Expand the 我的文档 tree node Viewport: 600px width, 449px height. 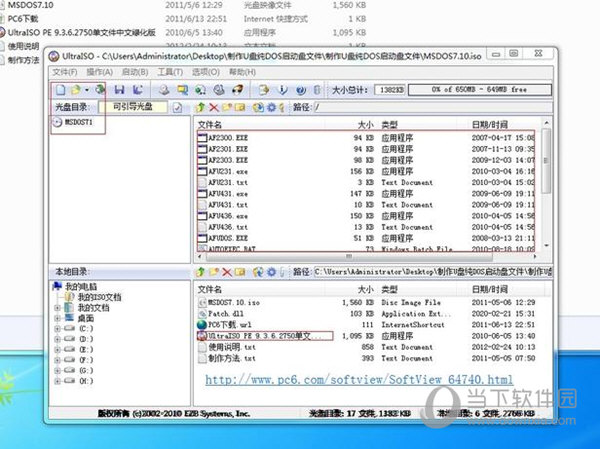tap(57, 308)
